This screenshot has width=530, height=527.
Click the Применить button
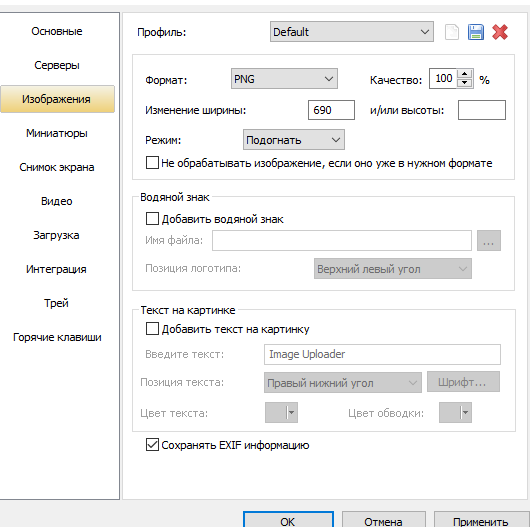481,521
